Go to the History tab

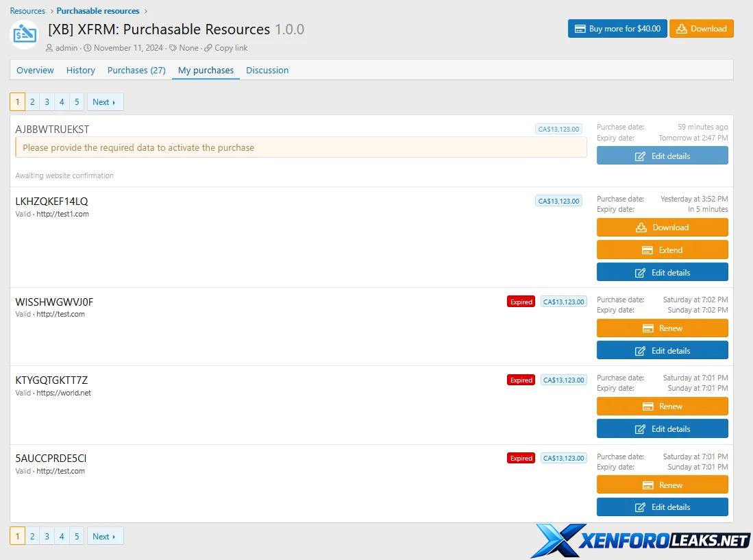(81, 70)
